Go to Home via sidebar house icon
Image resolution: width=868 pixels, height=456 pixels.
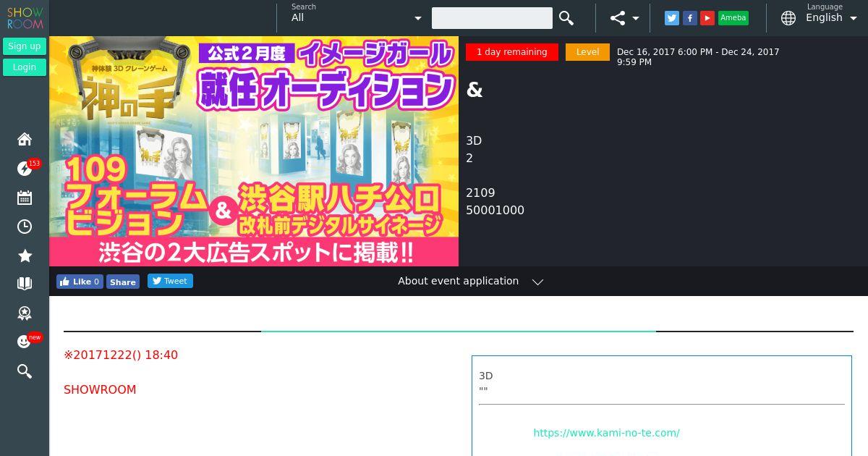coord(25,139)
